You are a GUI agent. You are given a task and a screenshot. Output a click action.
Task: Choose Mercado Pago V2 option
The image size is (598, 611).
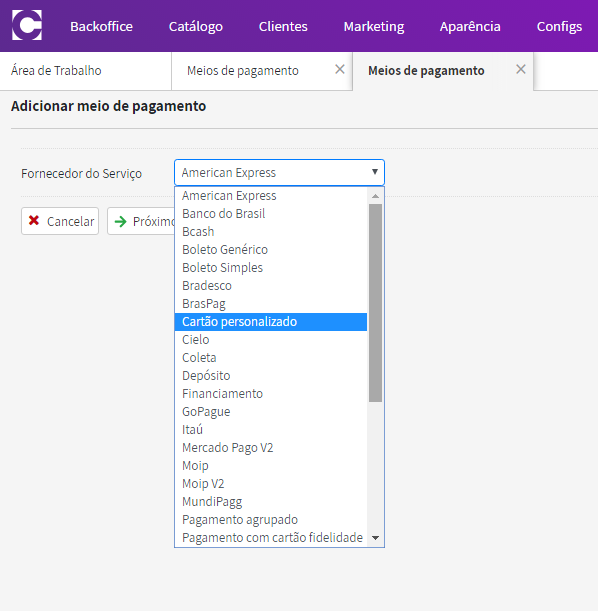271,448
